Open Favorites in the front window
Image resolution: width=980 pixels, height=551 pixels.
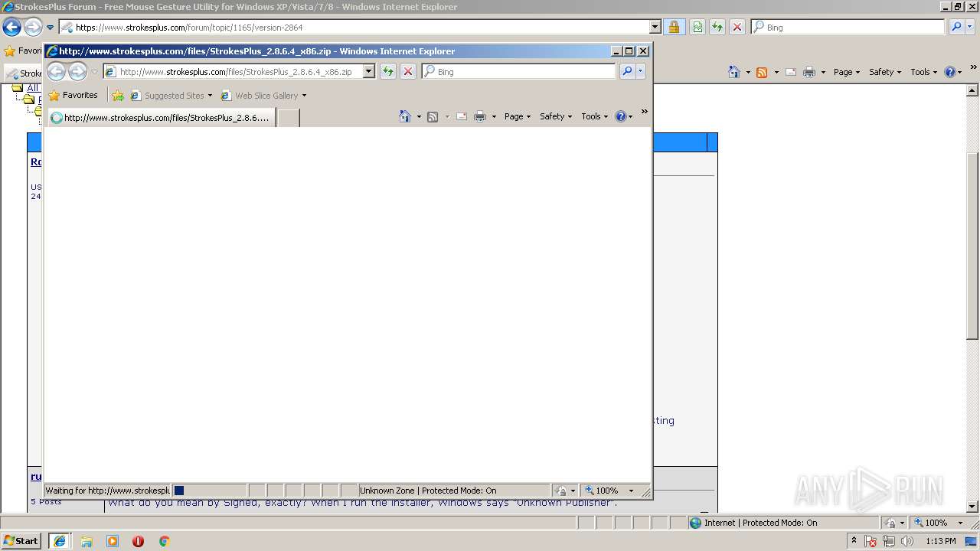(73, 96)
